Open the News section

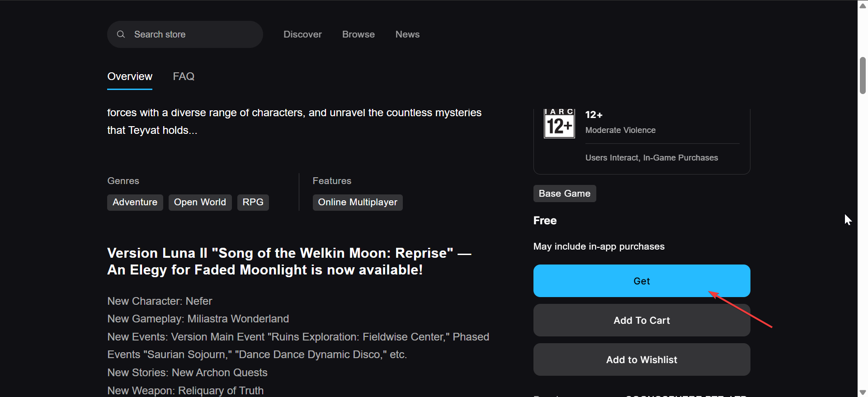pyautogui.click(x=407, y=34)
